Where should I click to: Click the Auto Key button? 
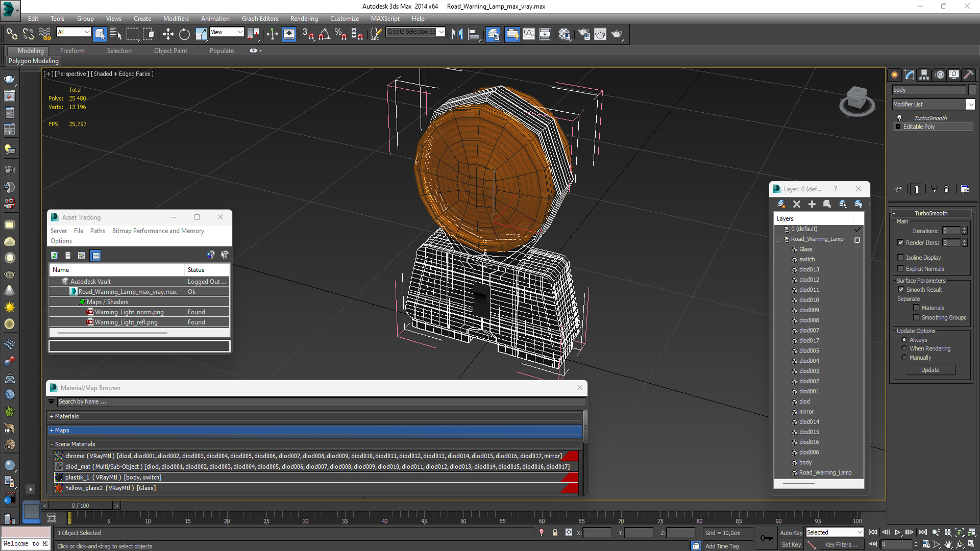[791, 533]
